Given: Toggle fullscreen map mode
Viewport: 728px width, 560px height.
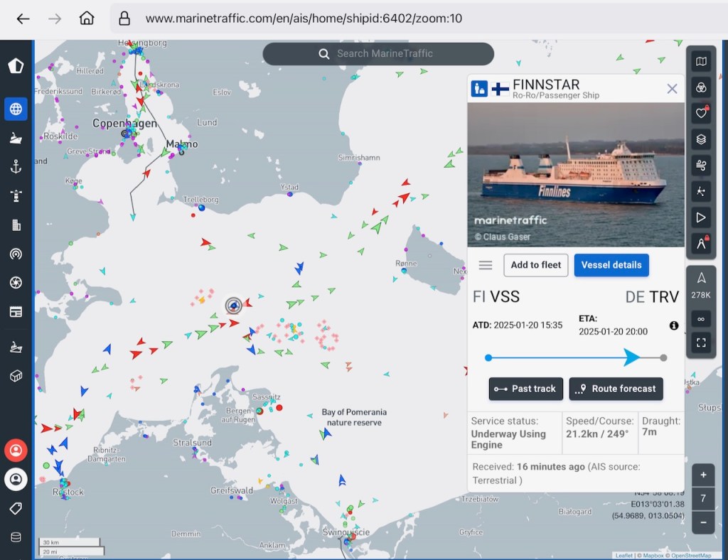Looking at the screenshot, I should [701, 343].
